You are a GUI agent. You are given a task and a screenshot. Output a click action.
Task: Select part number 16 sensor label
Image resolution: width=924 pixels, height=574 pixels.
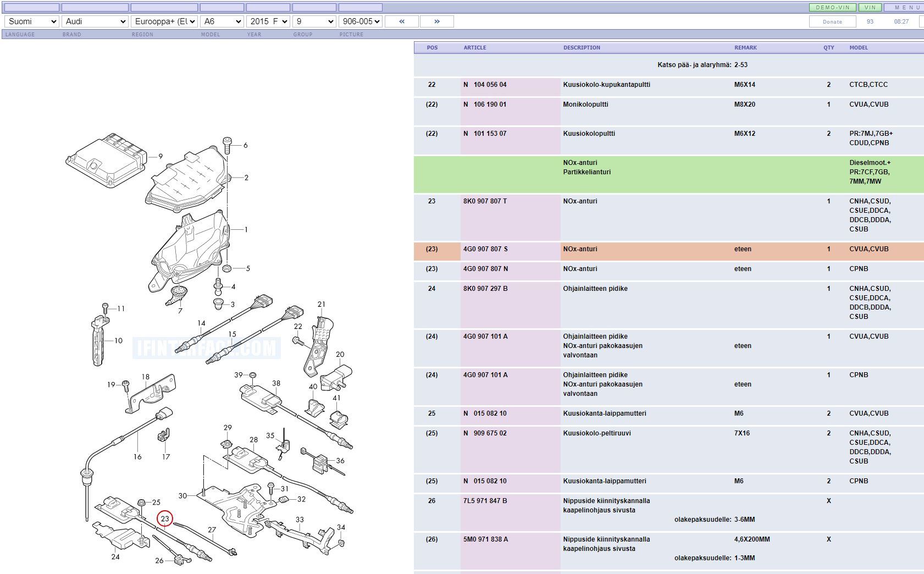tap(137, 456)
